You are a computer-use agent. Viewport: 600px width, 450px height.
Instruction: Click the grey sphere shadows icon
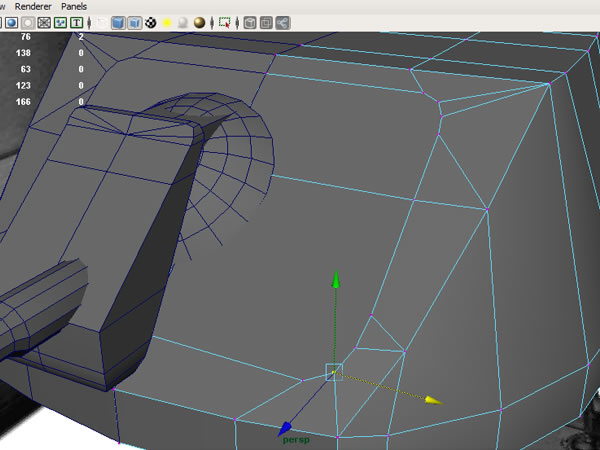point(183,22)
